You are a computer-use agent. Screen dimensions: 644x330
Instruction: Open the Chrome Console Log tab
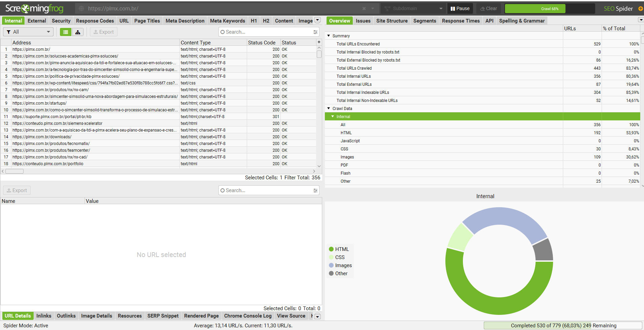pyautogui.click(x=248, y=316)
